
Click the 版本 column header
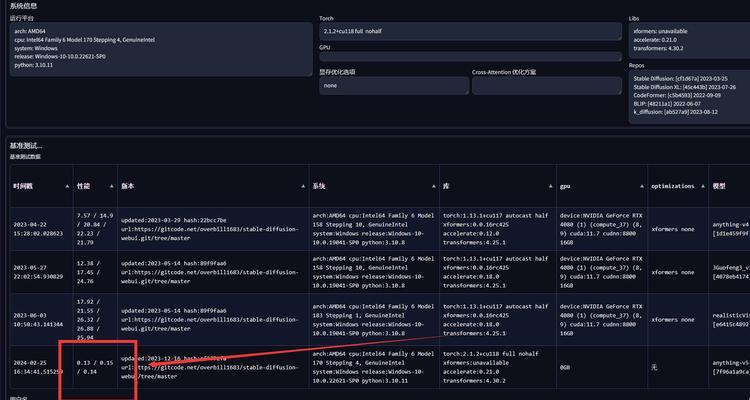(213, 186)
